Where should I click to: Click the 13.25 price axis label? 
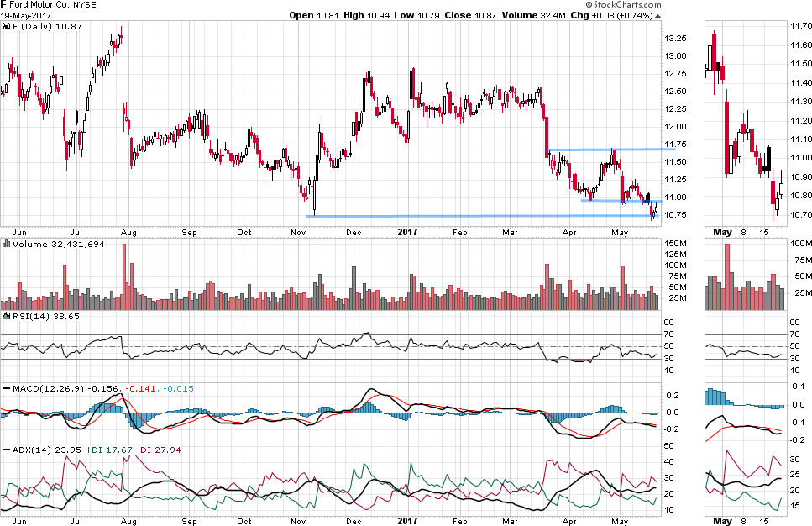[x=675, y=39]
